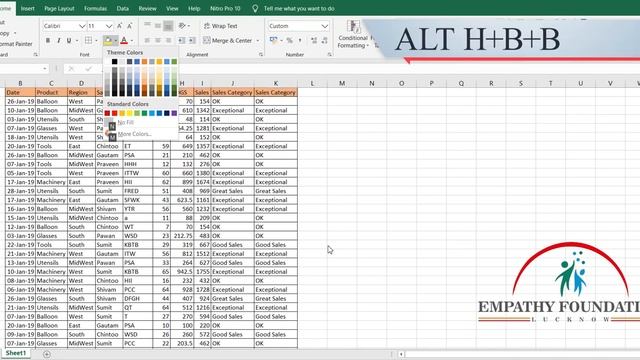This screenshot has height=360, width=640.
Task: Click Decrease Decimal icon
Action: click(x=324, y=40)
